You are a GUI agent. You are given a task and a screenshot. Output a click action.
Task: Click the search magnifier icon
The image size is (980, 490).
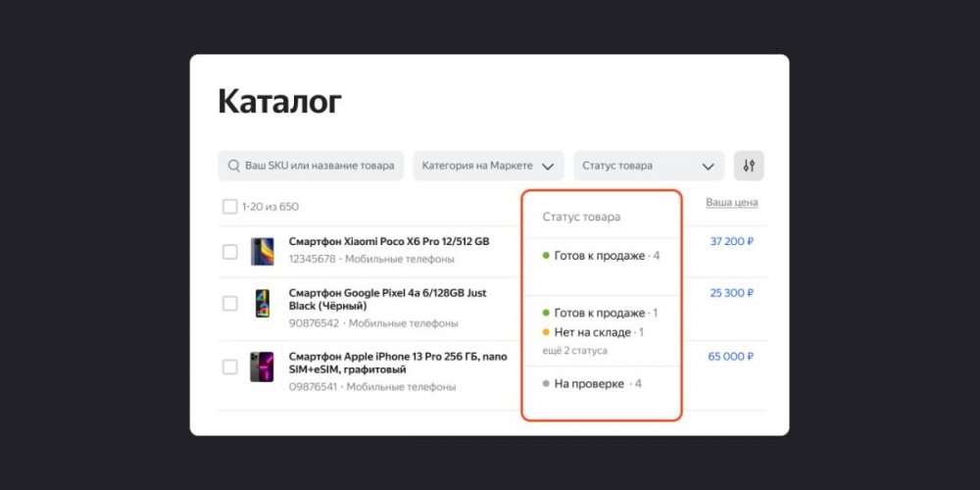tap(233, 166)
